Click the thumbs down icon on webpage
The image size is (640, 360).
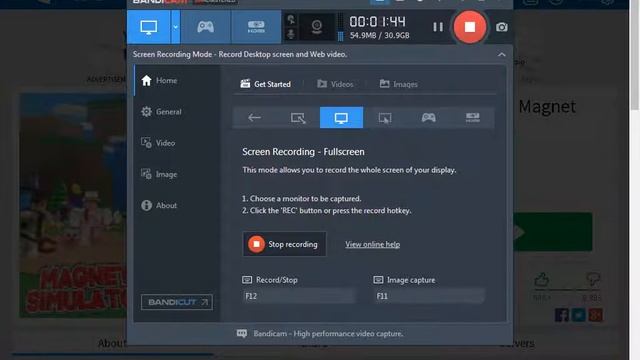[593, 279]
